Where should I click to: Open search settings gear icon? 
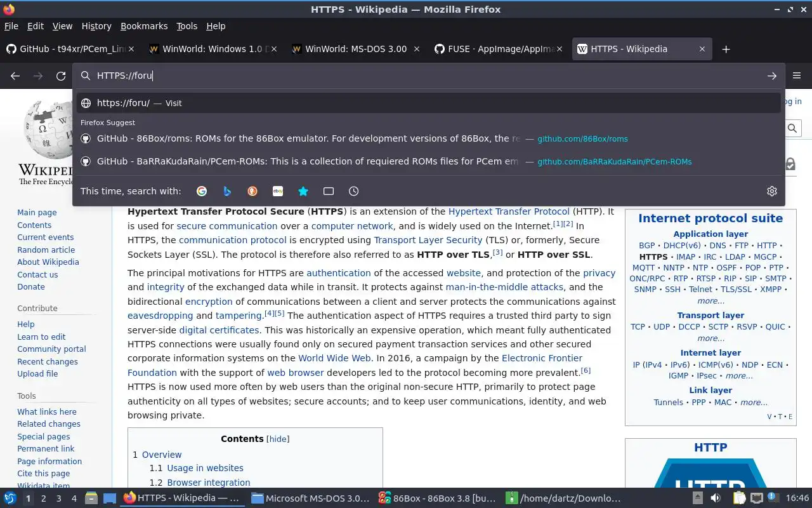(772, 191)
